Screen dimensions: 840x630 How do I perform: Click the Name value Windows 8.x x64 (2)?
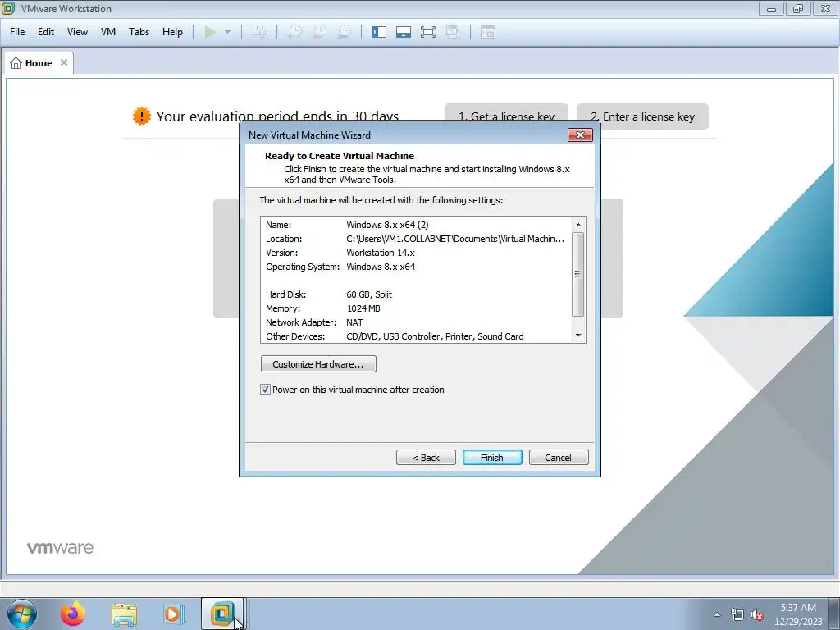pos(387,225)
